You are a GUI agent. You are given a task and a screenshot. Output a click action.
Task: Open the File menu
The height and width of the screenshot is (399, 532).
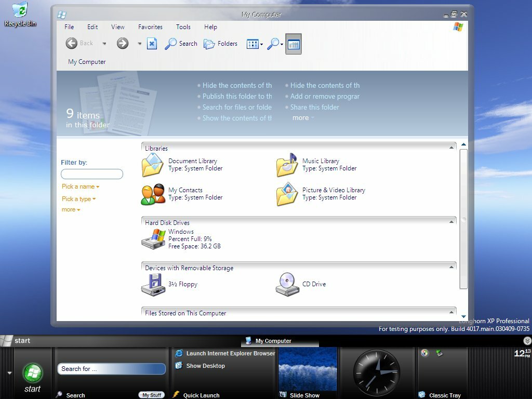pyautogui.click(x=69, y=27)
